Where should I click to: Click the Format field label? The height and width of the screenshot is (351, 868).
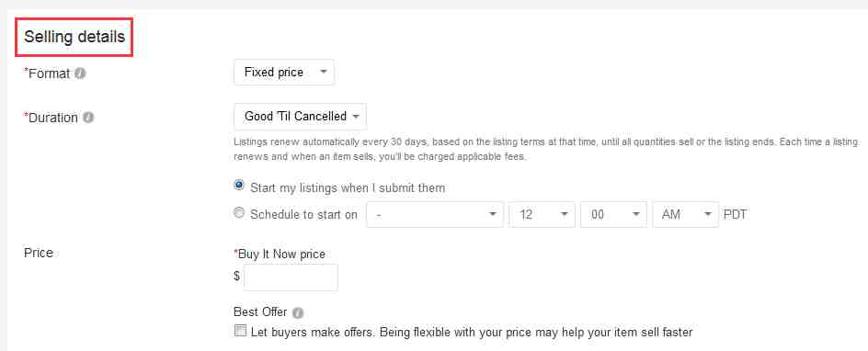(47, 73)
